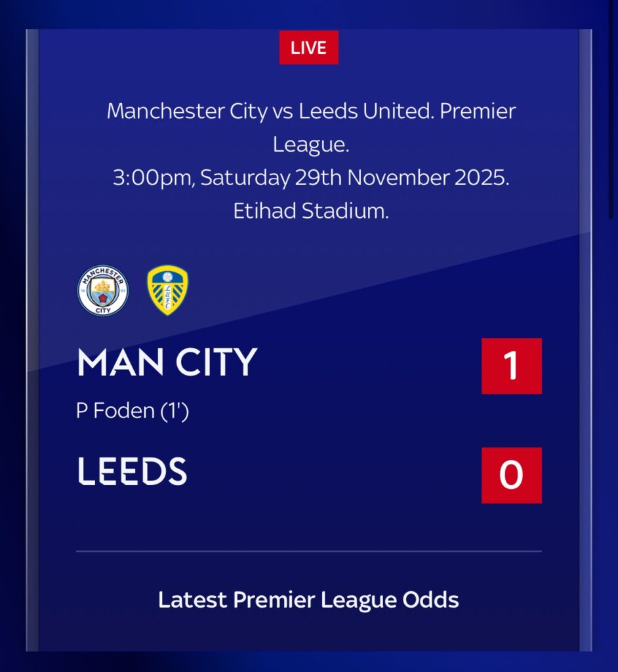The height and width of the screenshot is (672, 618).
Task: Click the Etihad Stadium venue text
Action: 311,211
